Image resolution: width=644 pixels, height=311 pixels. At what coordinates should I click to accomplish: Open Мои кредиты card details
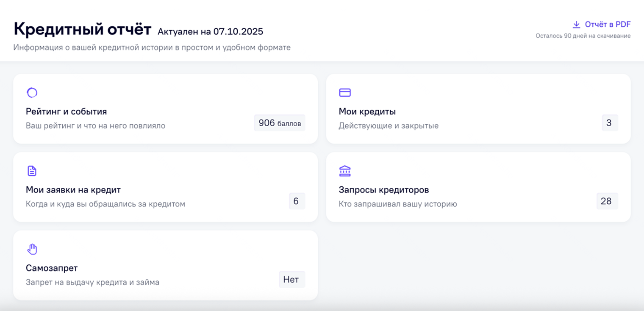[x=478, y=108]
